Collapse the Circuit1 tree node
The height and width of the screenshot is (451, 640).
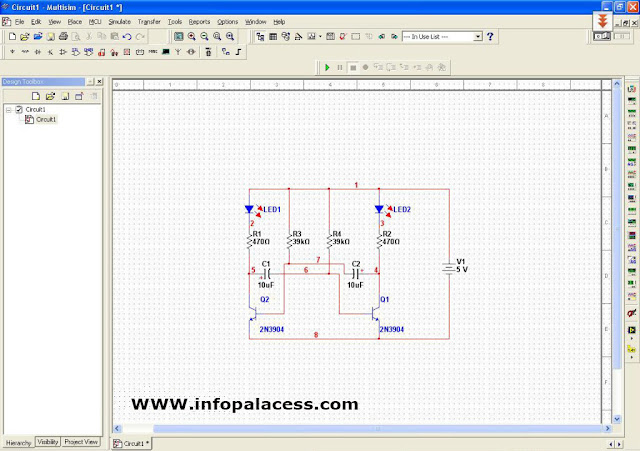pyautogui.click(x=9, y=110)
